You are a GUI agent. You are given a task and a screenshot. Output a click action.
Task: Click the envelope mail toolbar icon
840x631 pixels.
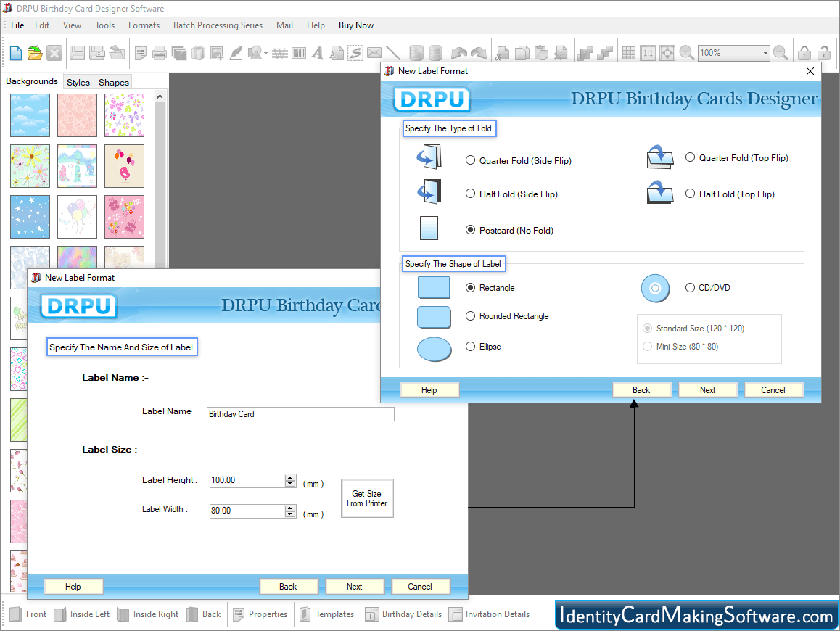click(x=374, y=53)
